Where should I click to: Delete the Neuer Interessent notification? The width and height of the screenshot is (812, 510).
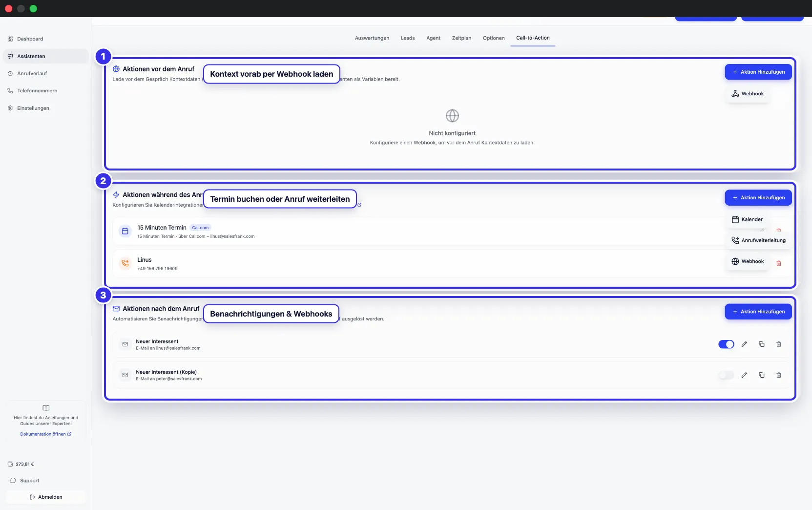pyautogui.click(x=779, y=344)
